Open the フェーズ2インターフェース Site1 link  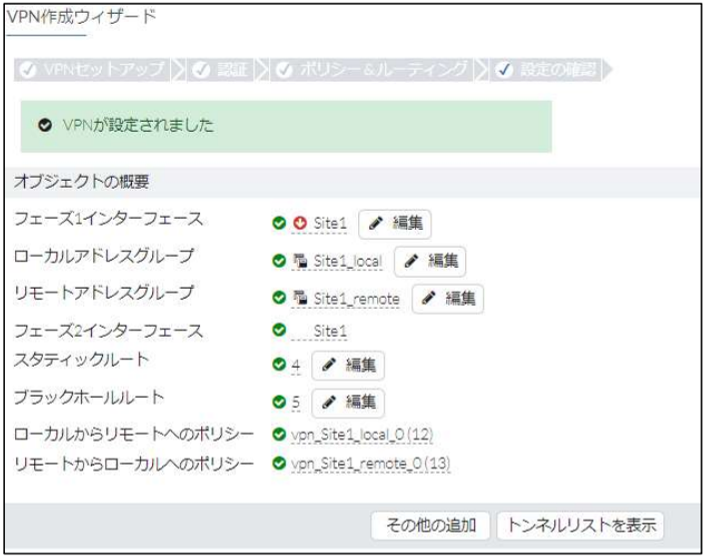pyautogui.click(x=330, y=332)
